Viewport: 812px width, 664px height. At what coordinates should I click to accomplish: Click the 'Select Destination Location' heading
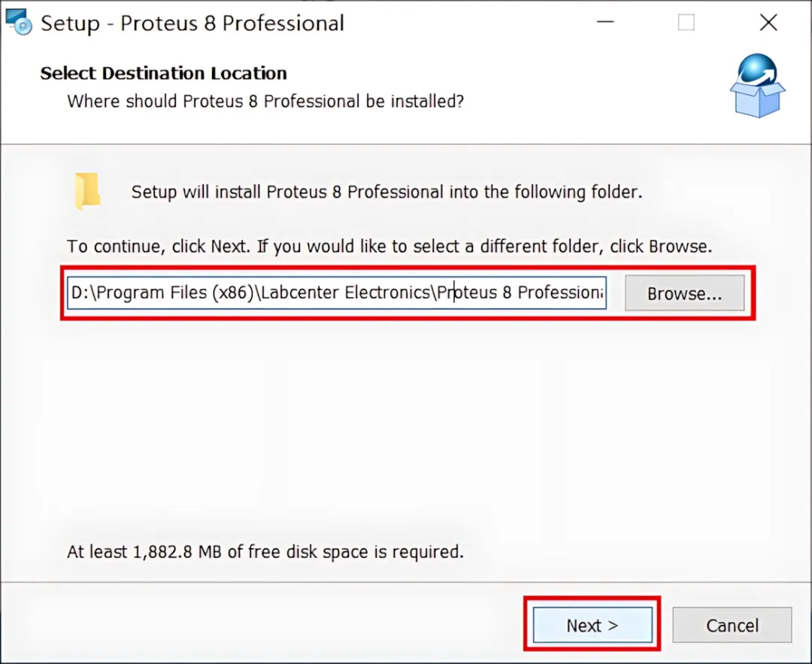(x=164, y=73)
